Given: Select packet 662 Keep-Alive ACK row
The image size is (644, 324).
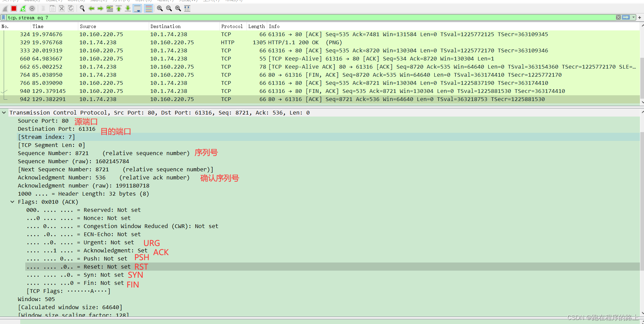Looking at the screenshot, I should (x=320, y=67).
